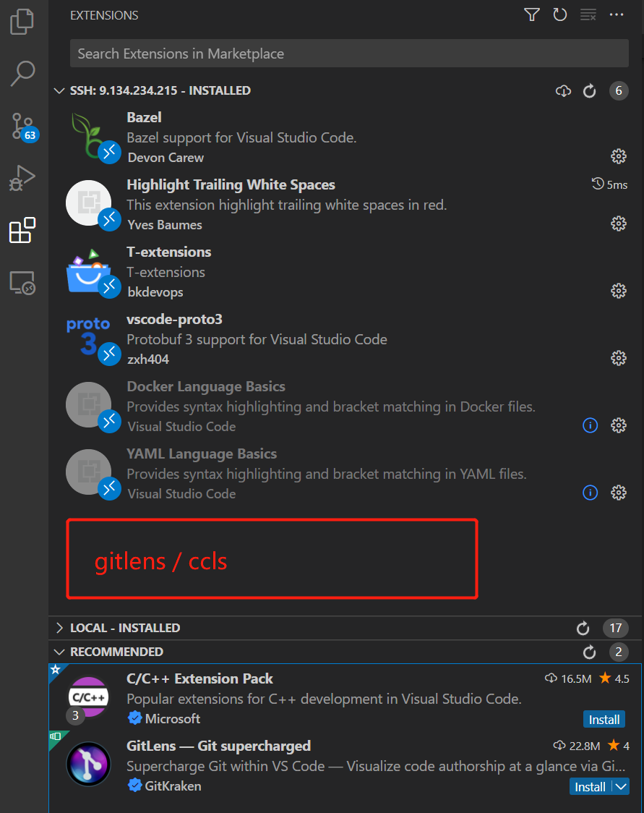Open the Run and Debug view
644x813 pixels.
point(22,178)
